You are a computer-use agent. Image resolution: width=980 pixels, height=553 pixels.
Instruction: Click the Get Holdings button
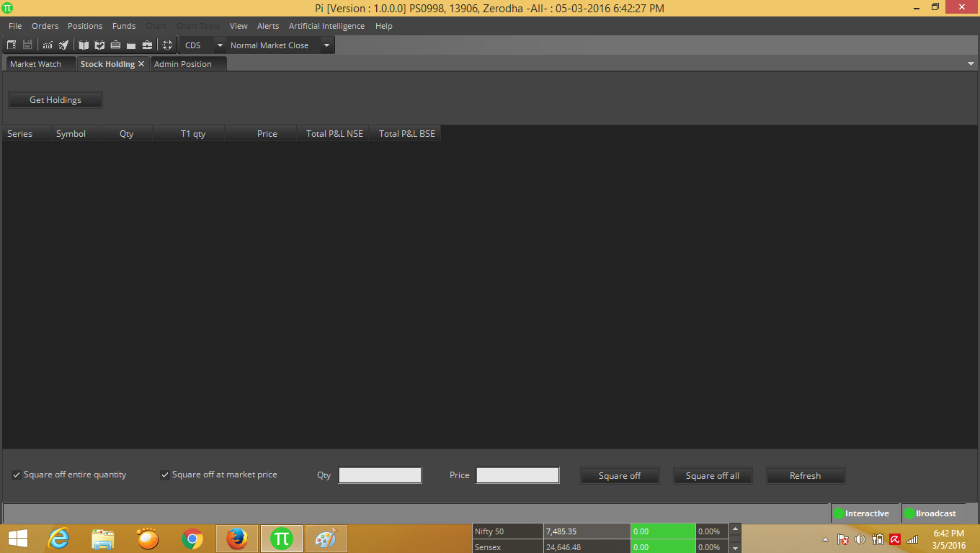(x=55, y=100)
